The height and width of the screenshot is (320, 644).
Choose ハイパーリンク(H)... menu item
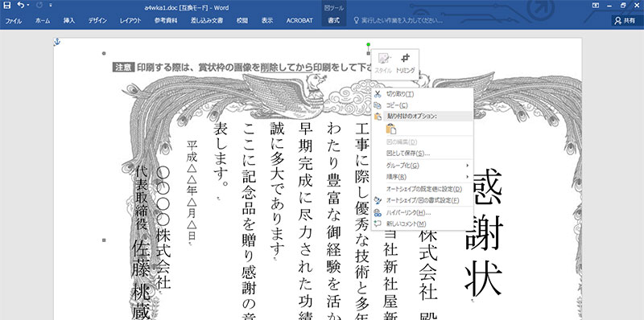click(422, 212)
